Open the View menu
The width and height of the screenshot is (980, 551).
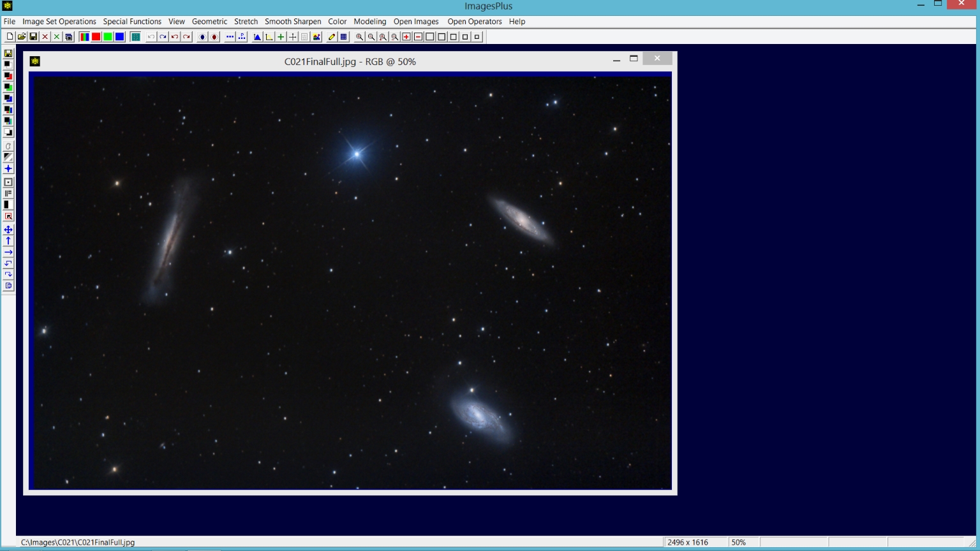177,22
